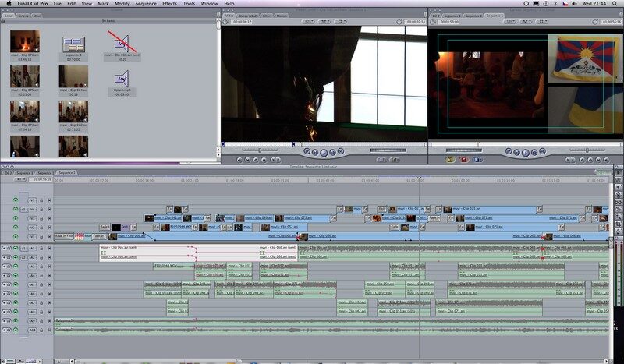Image resolution: width=624 pixels, height=364 pixels.
Task: Open the Effects menu
Action: click(169, 4)
